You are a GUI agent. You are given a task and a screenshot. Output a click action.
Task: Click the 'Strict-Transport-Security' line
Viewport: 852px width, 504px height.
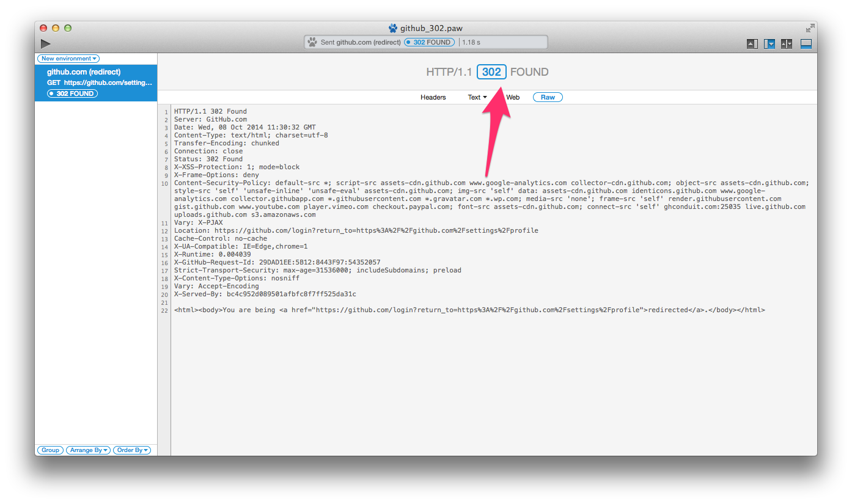[x=318, y=271]
